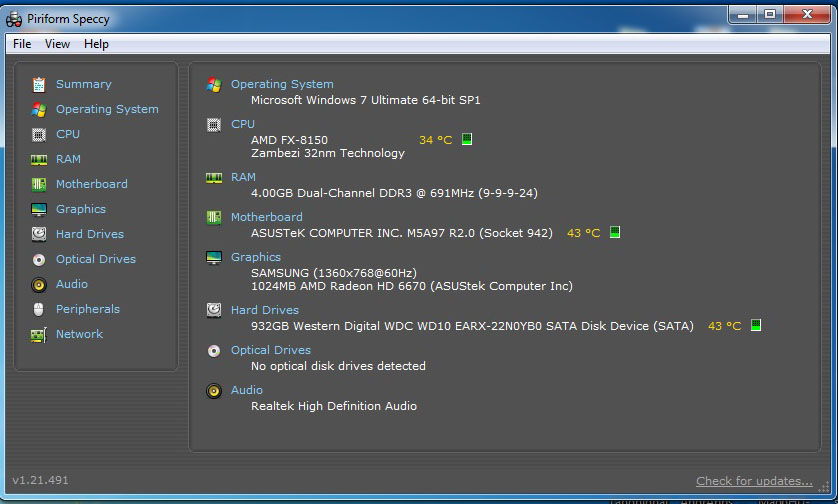Click the Hard Drives disk icon in sidebar
This screenshot has width=838, height=504.
[39, 234]
